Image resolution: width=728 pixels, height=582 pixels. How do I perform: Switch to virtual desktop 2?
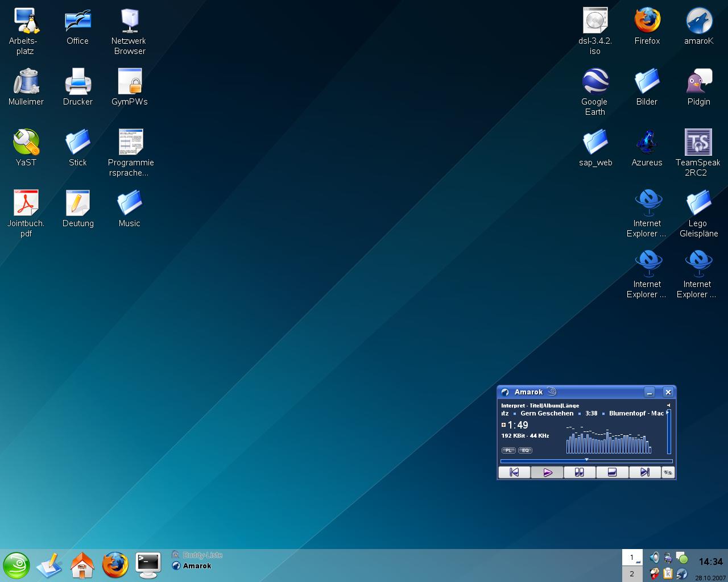[632, 573]
